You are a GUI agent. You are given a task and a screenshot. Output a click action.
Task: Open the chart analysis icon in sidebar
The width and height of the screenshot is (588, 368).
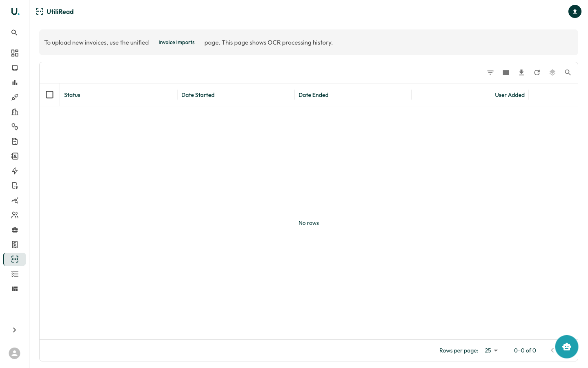(x=15, y=200)
